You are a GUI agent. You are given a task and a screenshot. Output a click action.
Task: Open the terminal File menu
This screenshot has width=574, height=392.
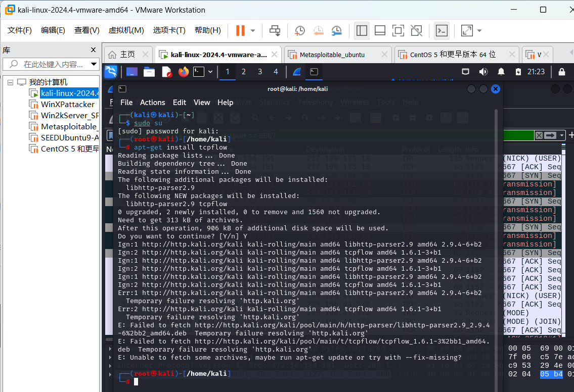pos(126,103)
